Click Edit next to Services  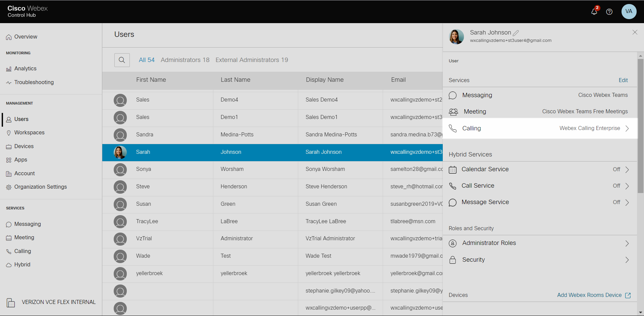623,80
